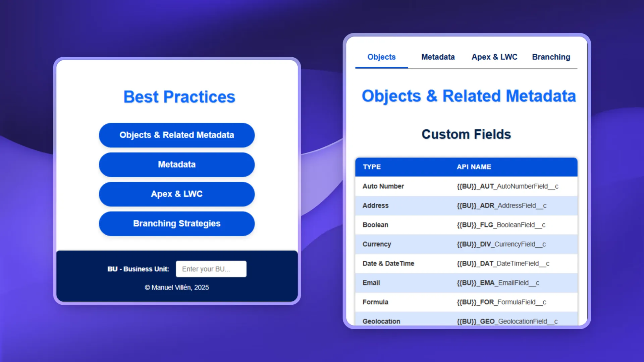644x362 pixels.
Task: Focus the Enter your BU input field
Action: (x=211, y=269)
